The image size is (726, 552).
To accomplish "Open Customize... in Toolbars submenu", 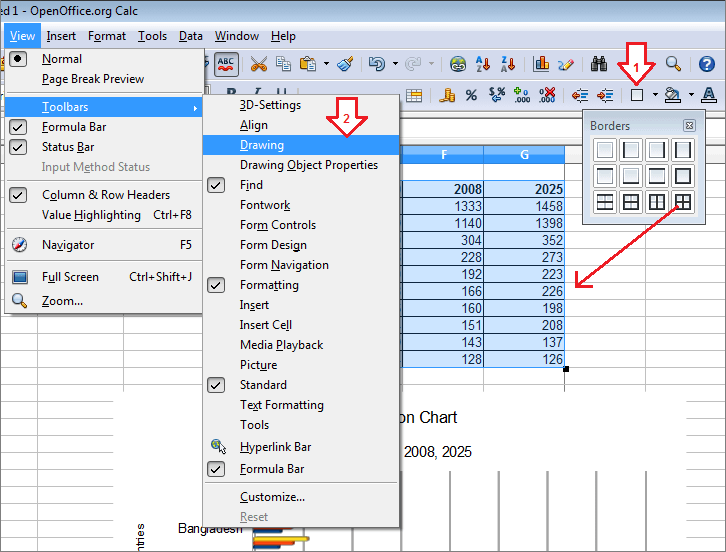I will [272, 497].
